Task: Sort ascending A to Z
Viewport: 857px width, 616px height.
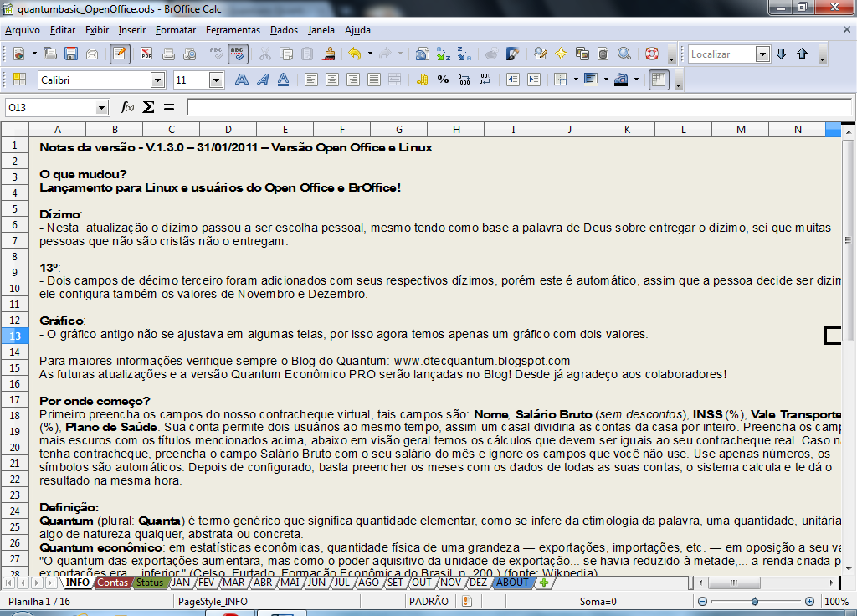Action: point(444,54)
